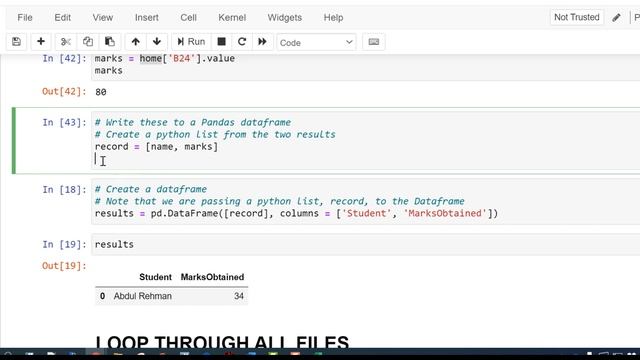Open the File menu
The height and width of the screenshot is (360, 640).
pos(25,18)
